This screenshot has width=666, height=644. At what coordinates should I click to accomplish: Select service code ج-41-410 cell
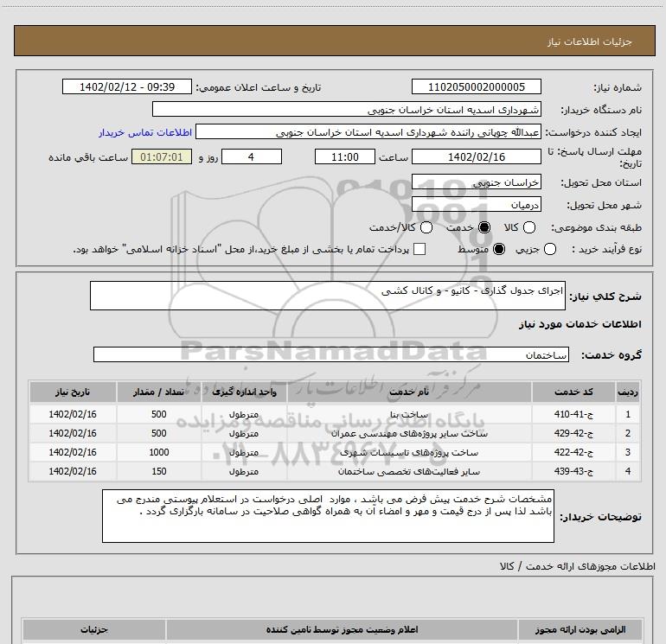pos(573,414)
